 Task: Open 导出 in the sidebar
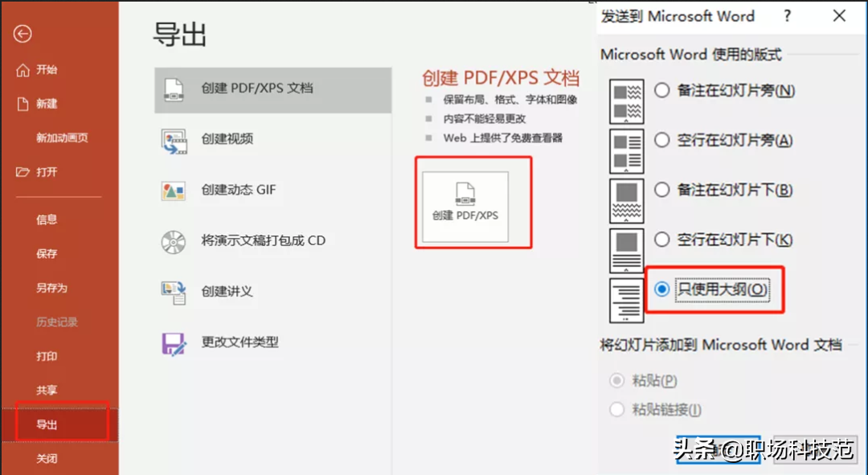click(59, 424)
